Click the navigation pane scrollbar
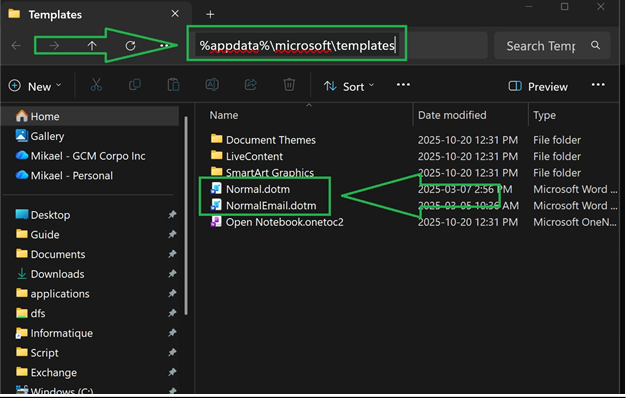This screenshot has width=630, height=401. pos(186,216)
